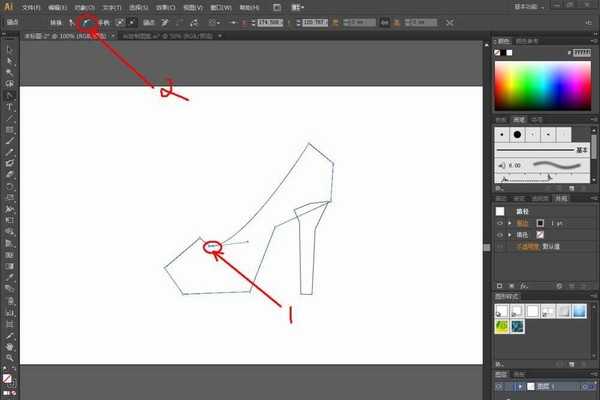Select the Type tool
The height and width of the screenshot is (400, 600).
[x=9, y=106]
